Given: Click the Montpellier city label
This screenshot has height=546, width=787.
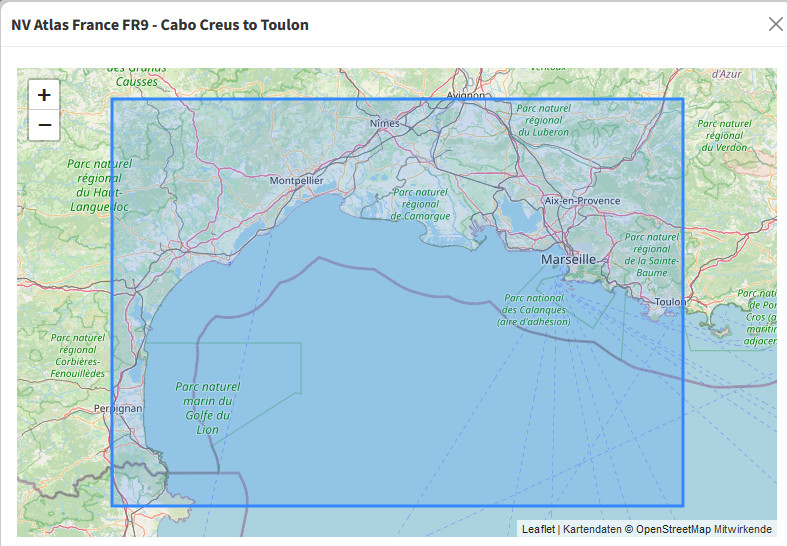Looking at the screenshot, I should (x=296, y=180).
